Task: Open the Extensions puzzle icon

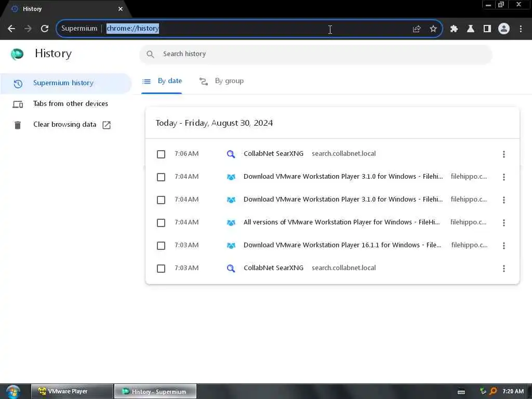Action: [454, 29]
